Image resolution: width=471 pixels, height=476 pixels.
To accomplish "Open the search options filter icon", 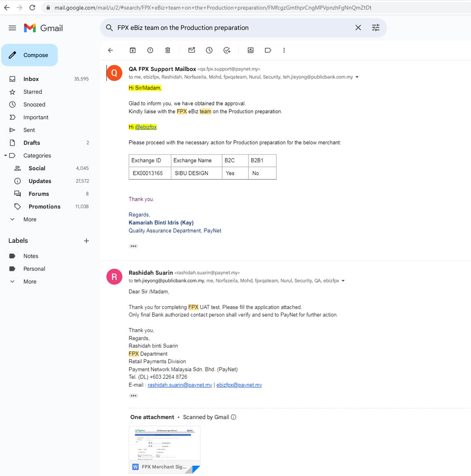I will tap(376, 28).
